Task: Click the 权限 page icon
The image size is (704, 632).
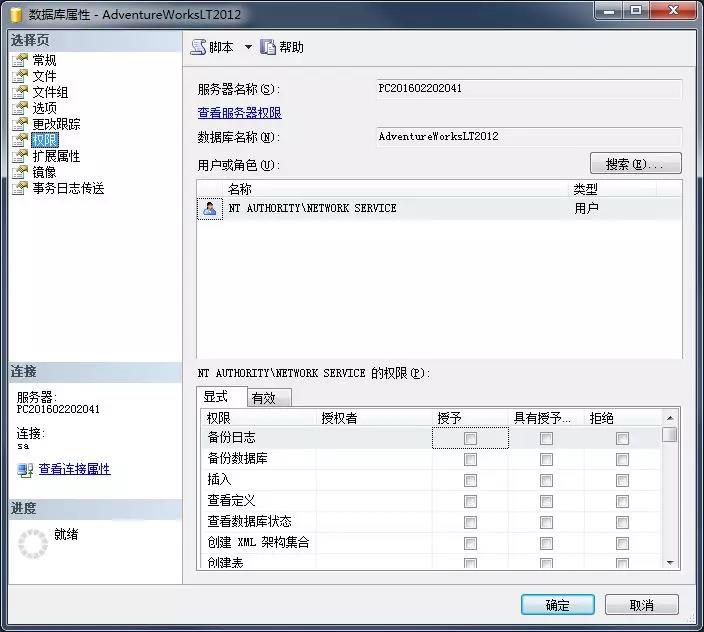Action: point(20,140)
